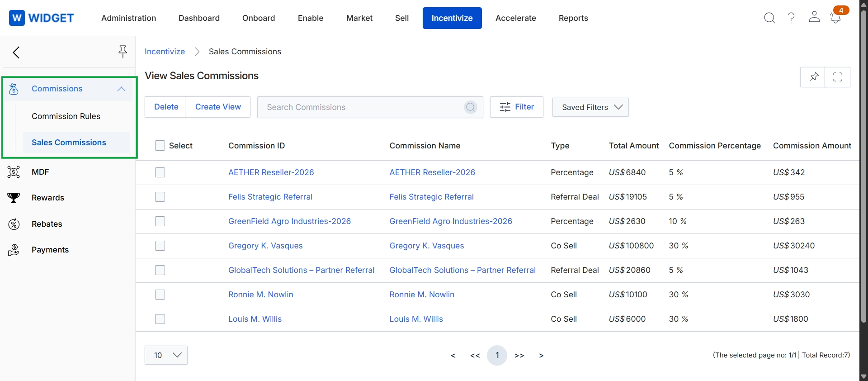Click the Create View button
Image resolution: width=868 pixels, height=381 pixels.
[218, 107]
